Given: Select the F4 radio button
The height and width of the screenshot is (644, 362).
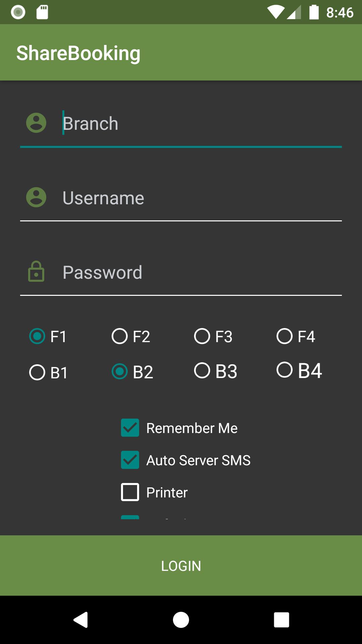Looking at the screenshot, I should 285,336.
